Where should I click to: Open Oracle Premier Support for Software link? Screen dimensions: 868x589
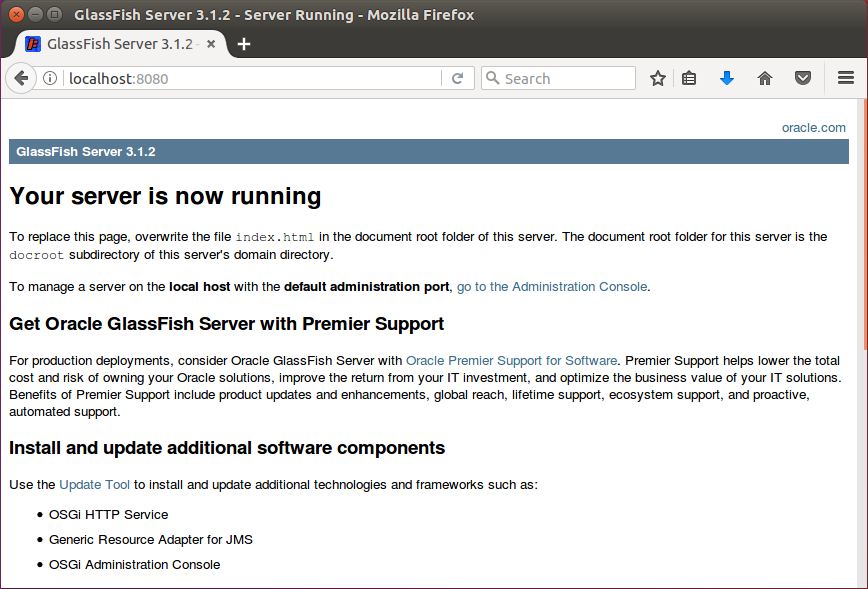pyautogui.click(x=511, y=360)
